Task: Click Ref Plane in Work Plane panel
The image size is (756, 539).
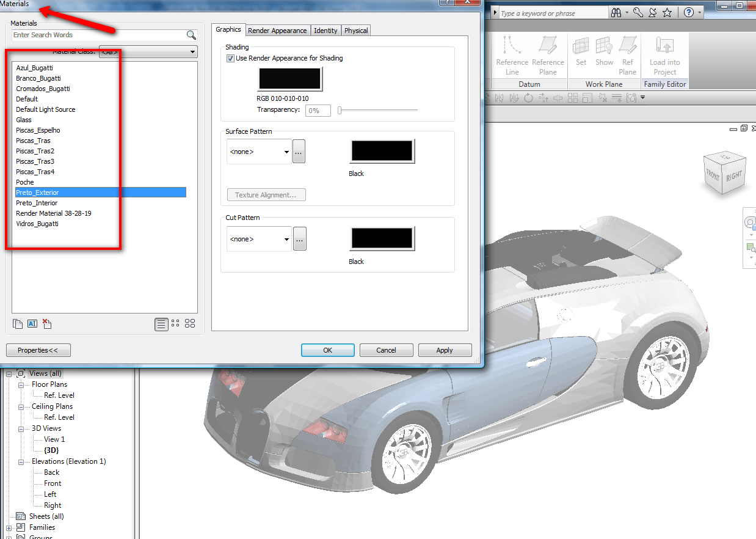Action: click(628, 56)
